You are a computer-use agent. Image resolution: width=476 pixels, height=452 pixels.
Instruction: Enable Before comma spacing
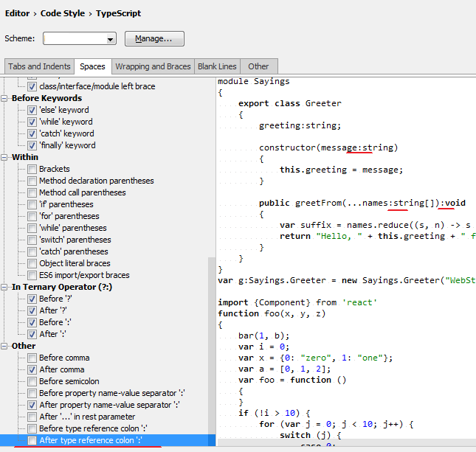(x=32, y=358)
